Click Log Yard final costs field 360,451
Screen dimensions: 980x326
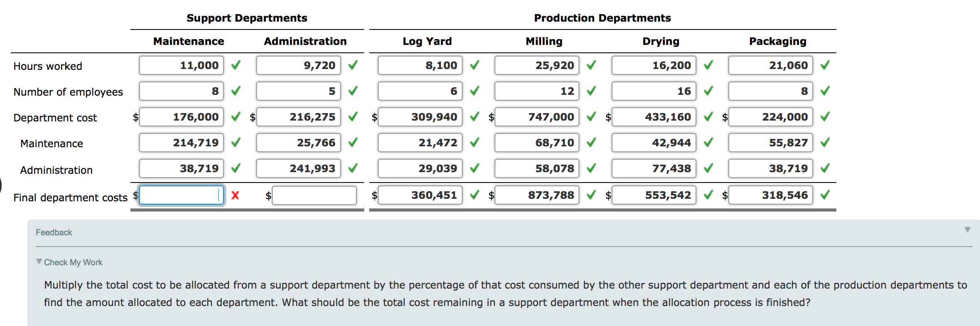coord(420,195)
